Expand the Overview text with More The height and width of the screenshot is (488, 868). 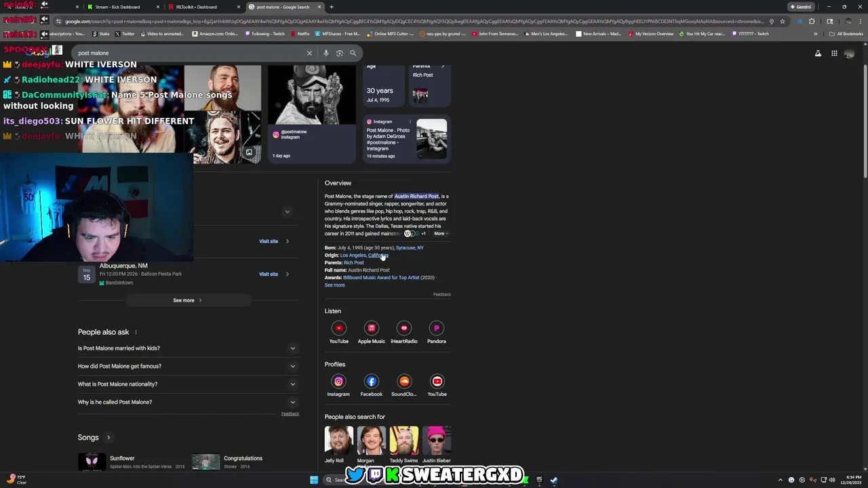coord(441,234)
